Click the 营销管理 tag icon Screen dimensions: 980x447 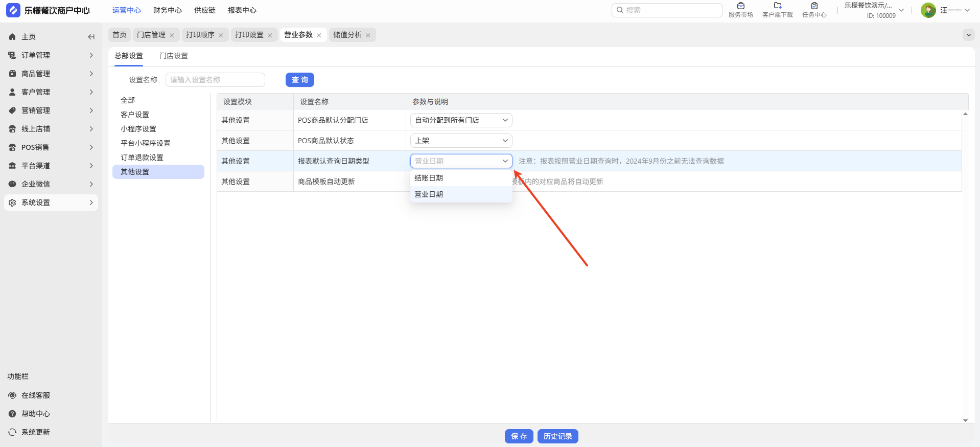click(12, 110)
